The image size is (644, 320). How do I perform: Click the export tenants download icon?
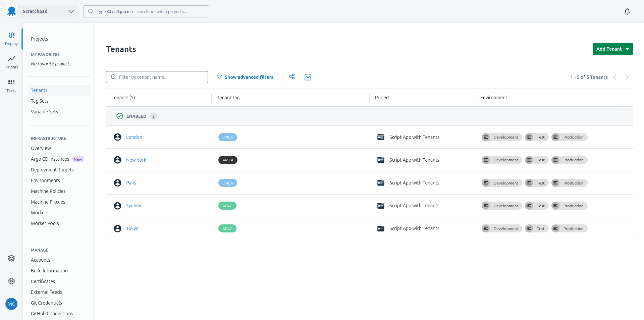click(x=308, y=77)
